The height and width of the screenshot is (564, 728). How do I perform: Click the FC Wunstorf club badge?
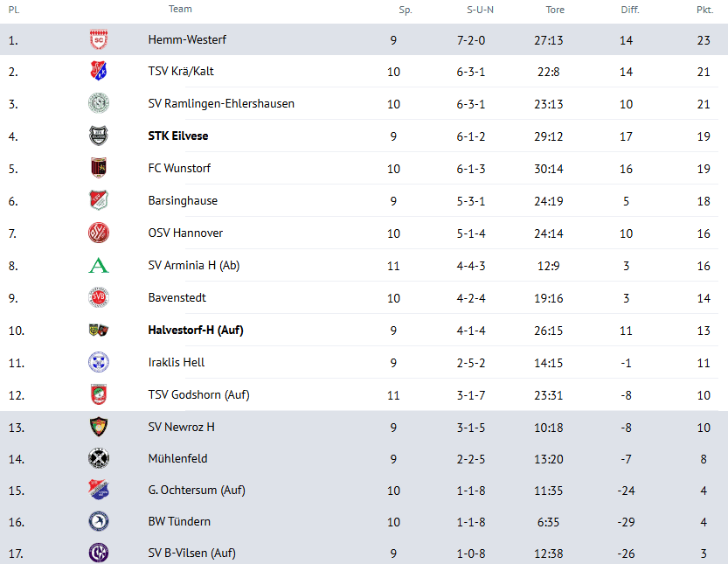coord(99,168)
